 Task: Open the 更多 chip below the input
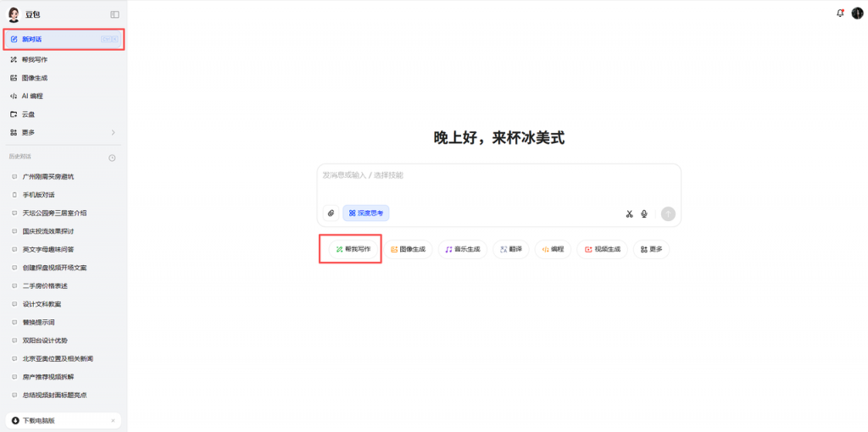651,250
